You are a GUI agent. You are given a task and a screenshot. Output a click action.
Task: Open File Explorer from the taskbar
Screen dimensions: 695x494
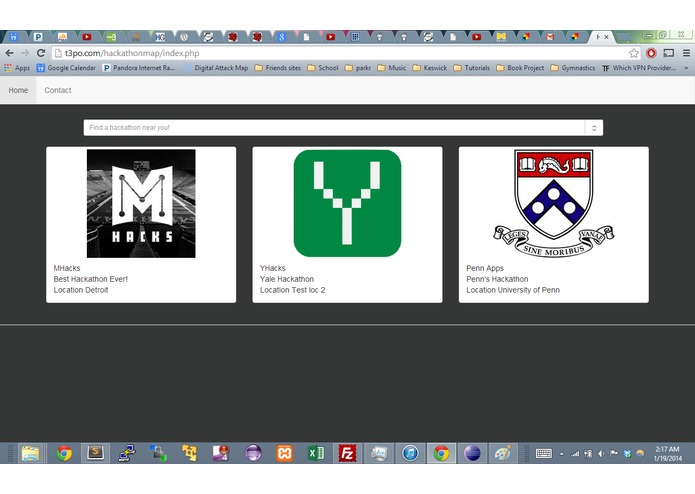click(30, 453)
